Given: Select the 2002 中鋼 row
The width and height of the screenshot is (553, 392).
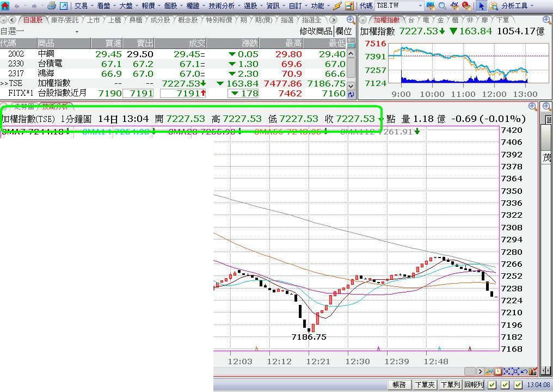Looking at the screenshot, I should [x=173, y=54].
